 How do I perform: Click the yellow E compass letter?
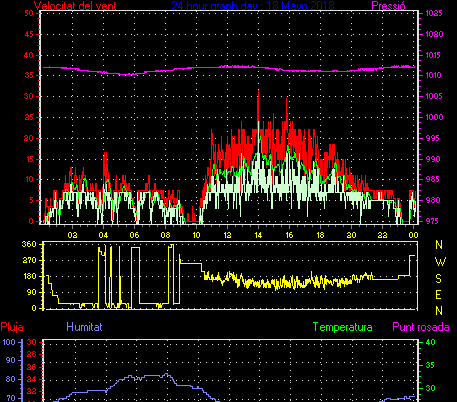(x=439, y=295)
